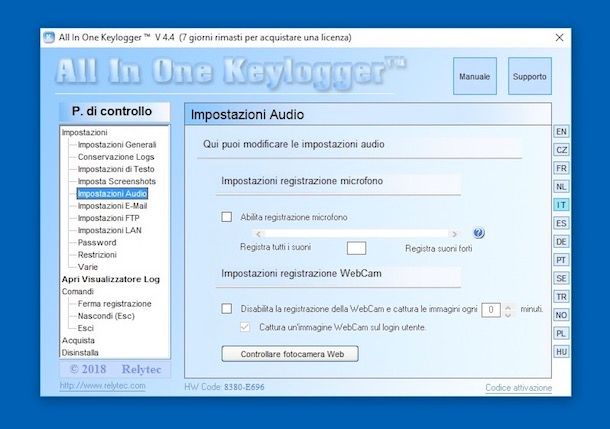Increase the WebCam minutes spinner value
The height and width of the screenshot is (429, 610).
coord(508,307)
